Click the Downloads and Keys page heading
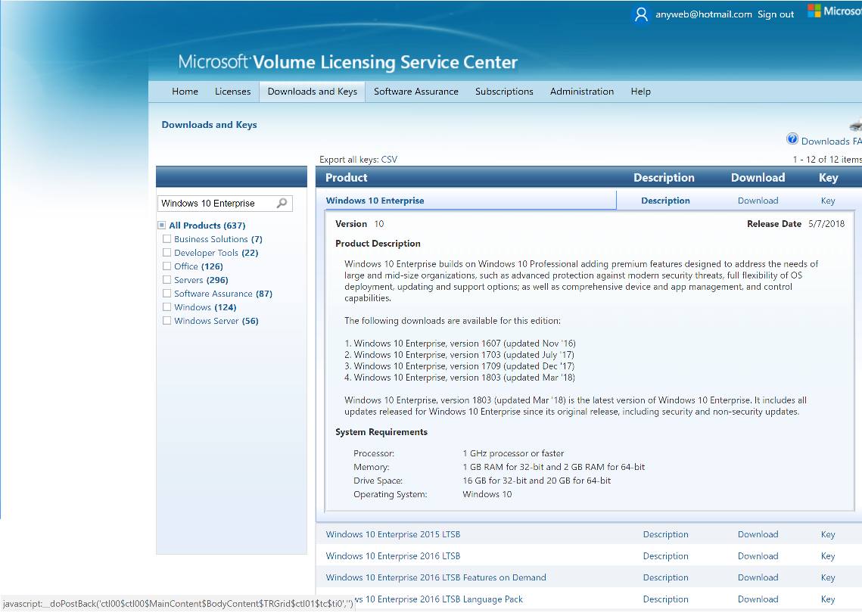Viewport: 862px width, 616px height. 209,125
